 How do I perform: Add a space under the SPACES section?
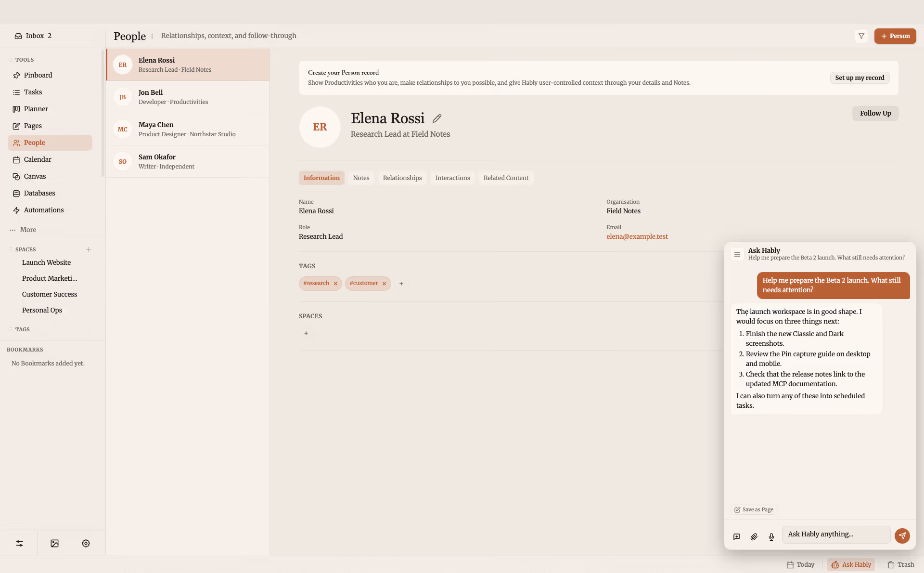point(306,333)
